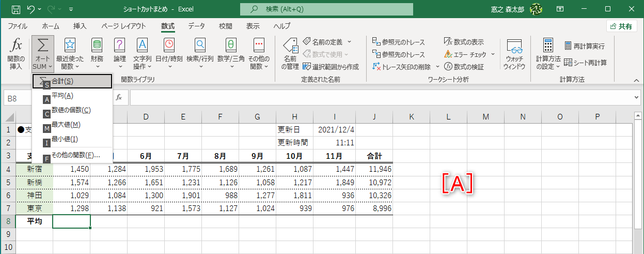This screenshot has height=254, width=644.
Task: Click the ribbon display options icon
Action: (x=560, y=9)
